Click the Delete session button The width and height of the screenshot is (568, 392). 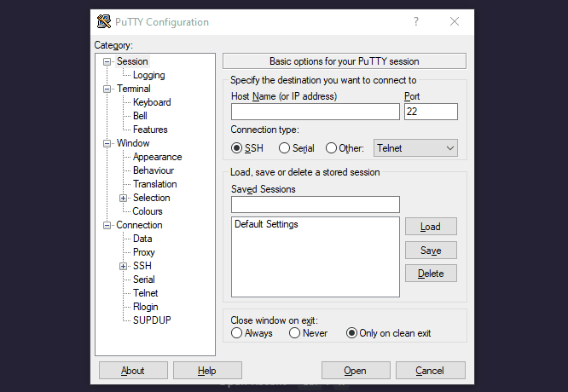(431, 274)
